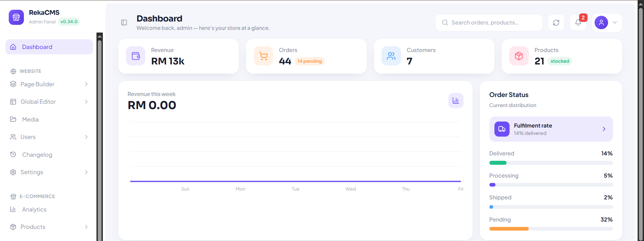The image size is (644, 241).
Task: Click the Settings gear icon
Action: pos(13,172)
